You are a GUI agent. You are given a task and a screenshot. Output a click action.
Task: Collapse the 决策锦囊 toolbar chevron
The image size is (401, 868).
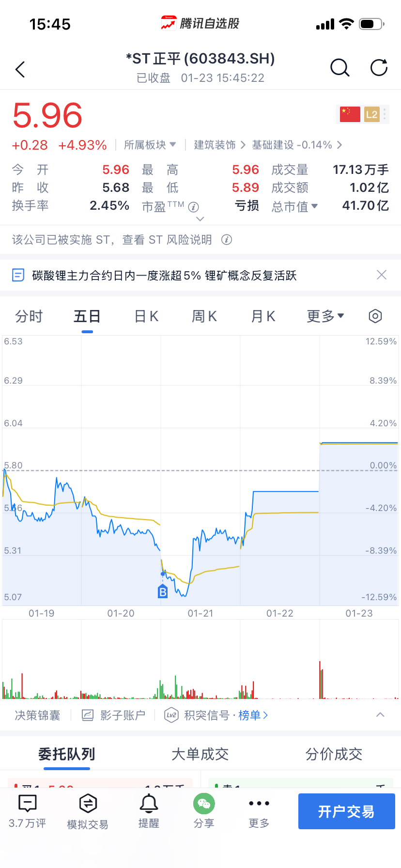[x=380, y=715]
